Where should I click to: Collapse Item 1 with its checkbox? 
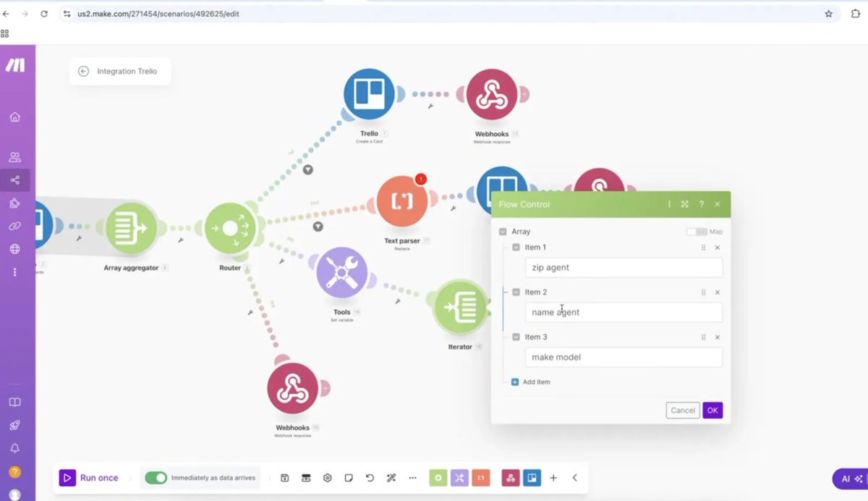click(x=516, y=247)
